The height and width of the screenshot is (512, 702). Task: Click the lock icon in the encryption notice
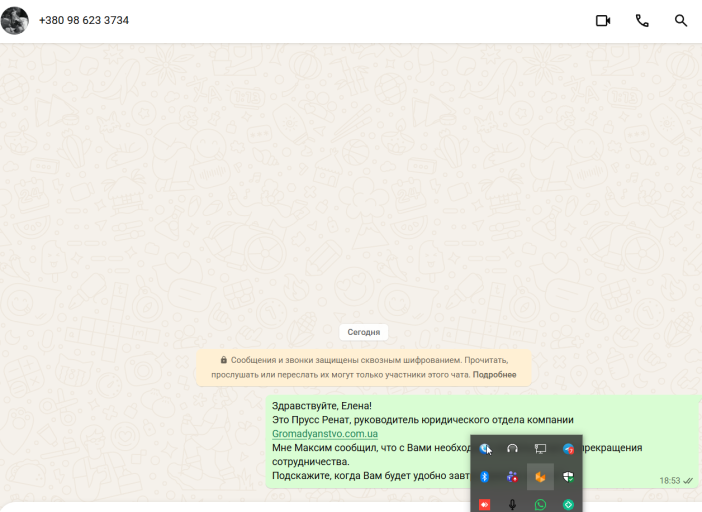(223, 360)
